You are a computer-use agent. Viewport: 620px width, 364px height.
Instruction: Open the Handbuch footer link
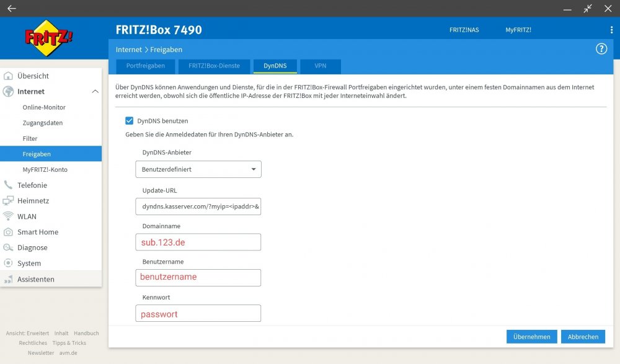[x=86, y=333]
